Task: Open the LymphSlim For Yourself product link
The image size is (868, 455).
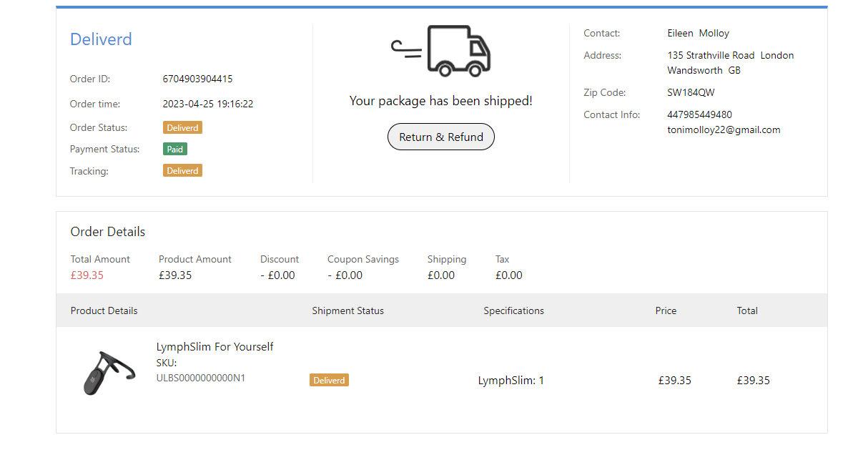Action: tap(214, 347)
